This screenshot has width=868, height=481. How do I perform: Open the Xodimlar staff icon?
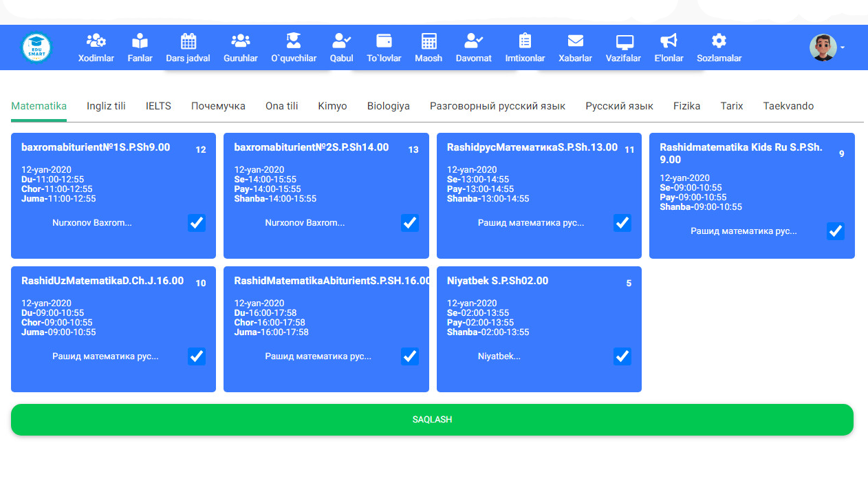(x=96, y=41)
